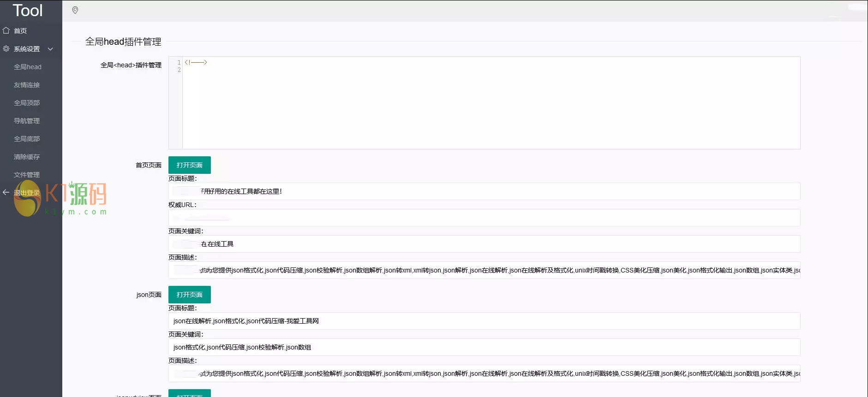Select 全局底部 in the sidebar
This screenshot has width=868, height=397.
pos(27,139)
